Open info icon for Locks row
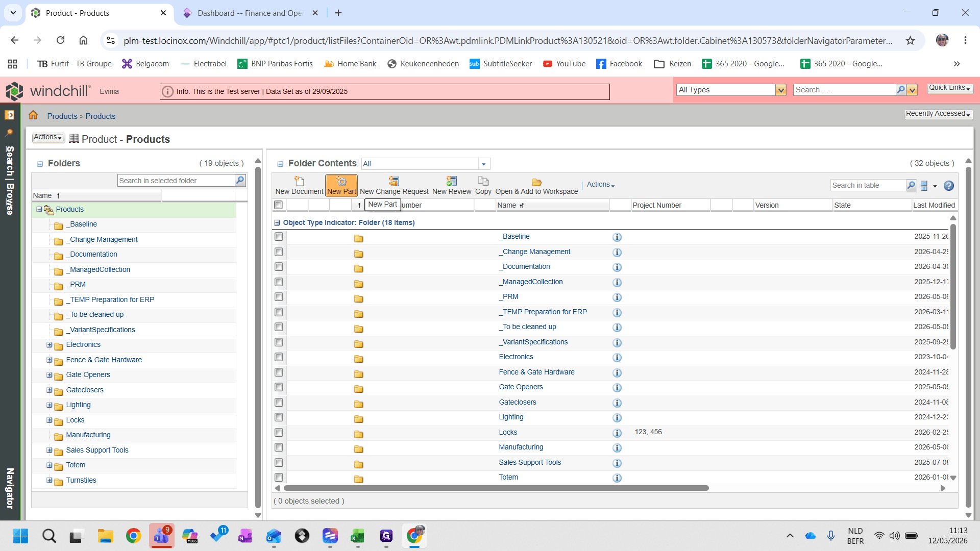The height and width of the screenshot is (551, 980). click(617, 433)
